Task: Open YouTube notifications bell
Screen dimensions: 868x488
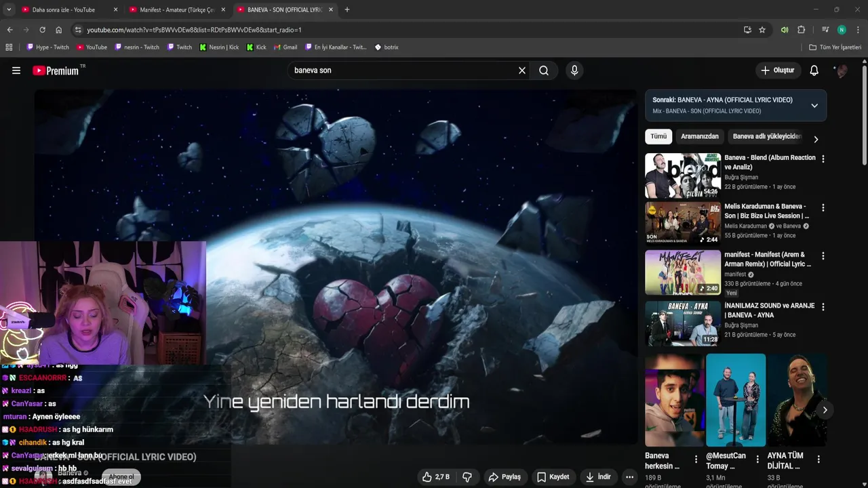Action: (814, 70)
